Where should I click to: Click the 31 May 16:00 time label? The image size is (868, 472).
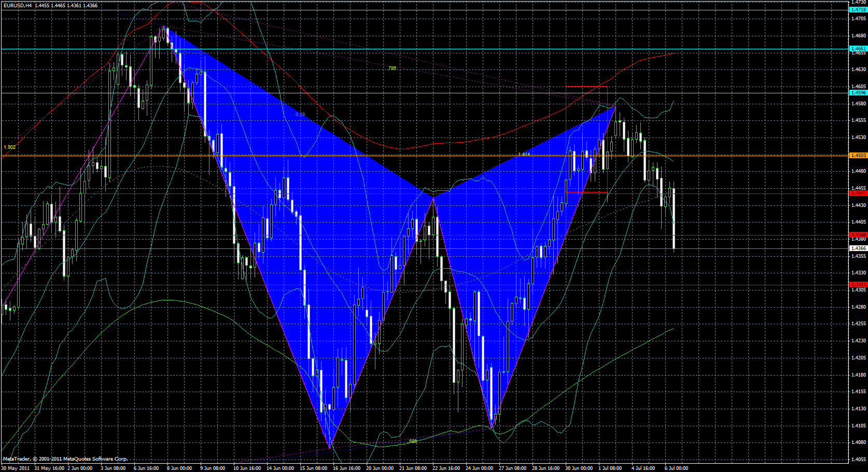49,468
